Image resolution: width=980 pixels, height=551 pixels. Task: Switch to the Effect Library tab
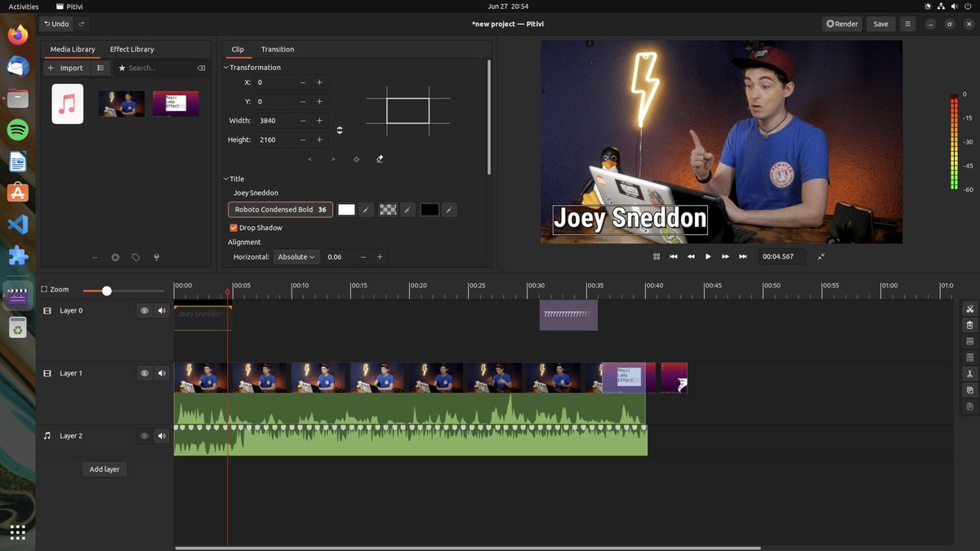click(131, 49)
